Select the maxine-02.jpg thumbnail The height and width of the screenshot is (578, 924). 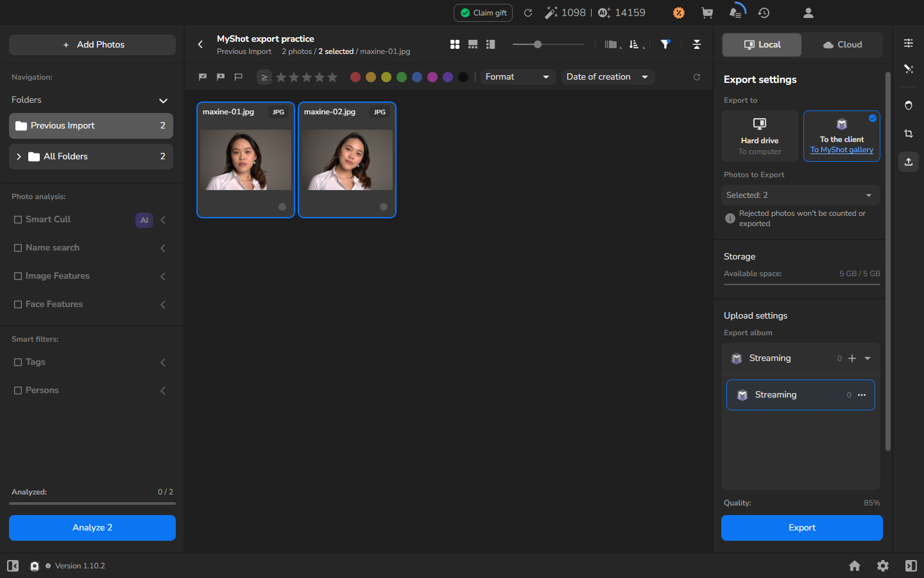(x=347, y=160)
